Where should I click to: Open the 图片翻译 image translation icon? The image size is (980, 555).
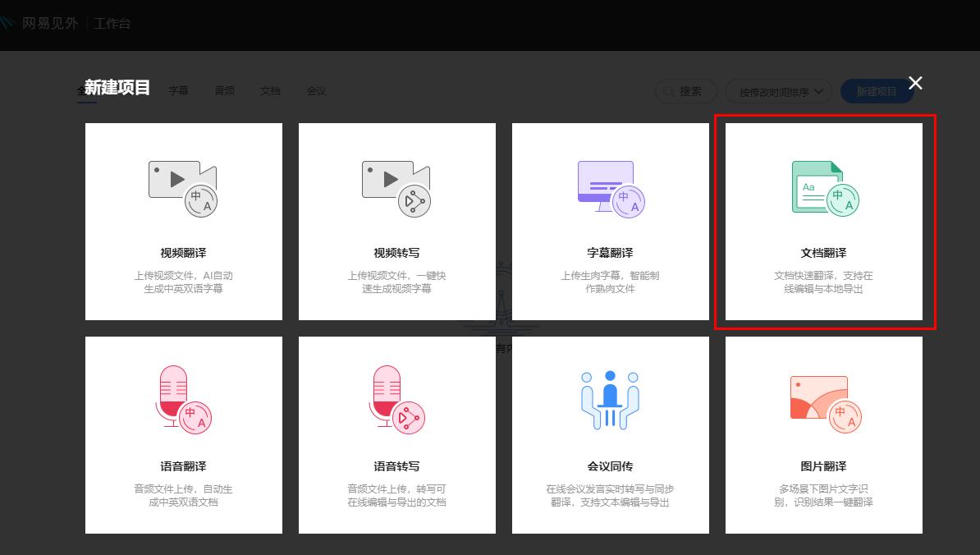click(x=823, y=400)
